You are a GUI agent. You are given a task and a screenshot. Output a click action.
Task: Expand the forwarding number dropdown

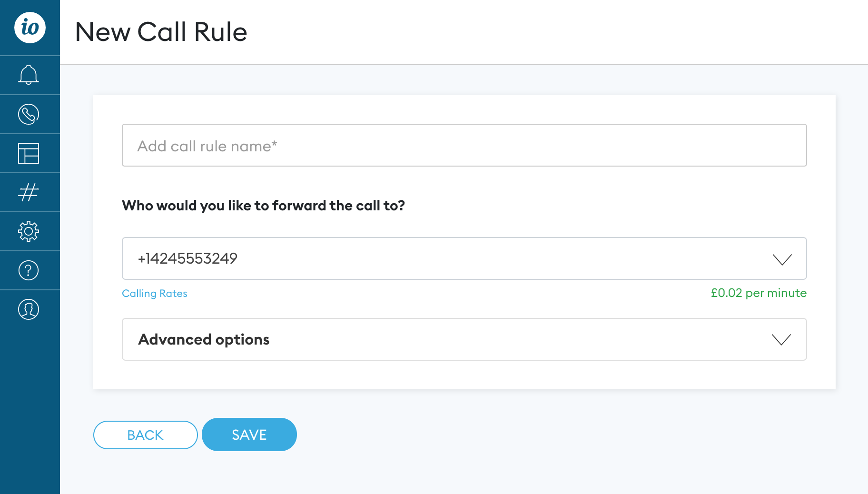point(464,258)
